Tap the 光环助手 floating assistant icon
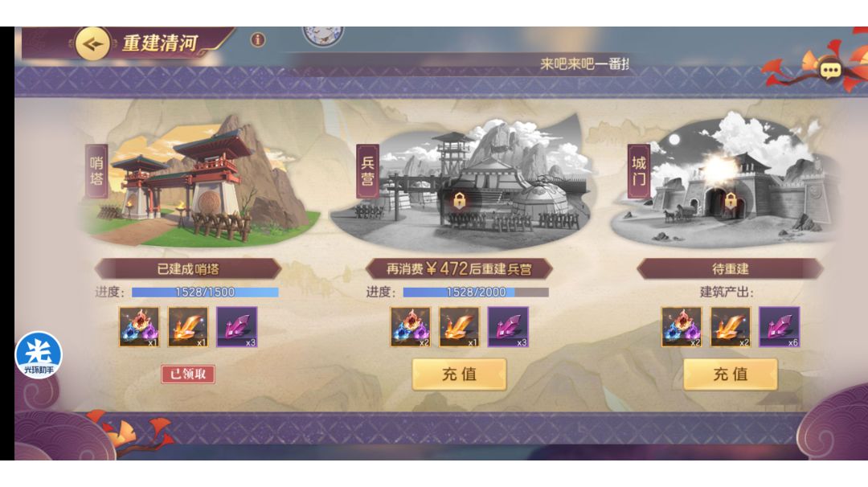 39,354
